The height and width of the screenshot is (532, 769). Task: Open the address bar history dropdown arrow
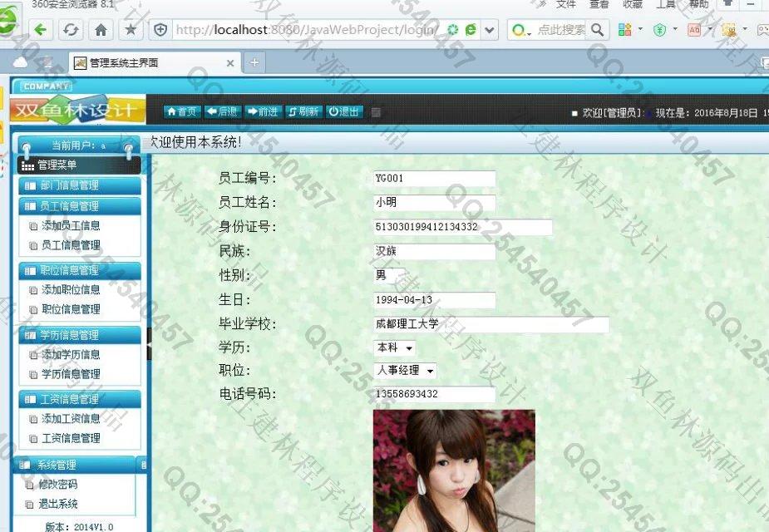pos(489,31)
